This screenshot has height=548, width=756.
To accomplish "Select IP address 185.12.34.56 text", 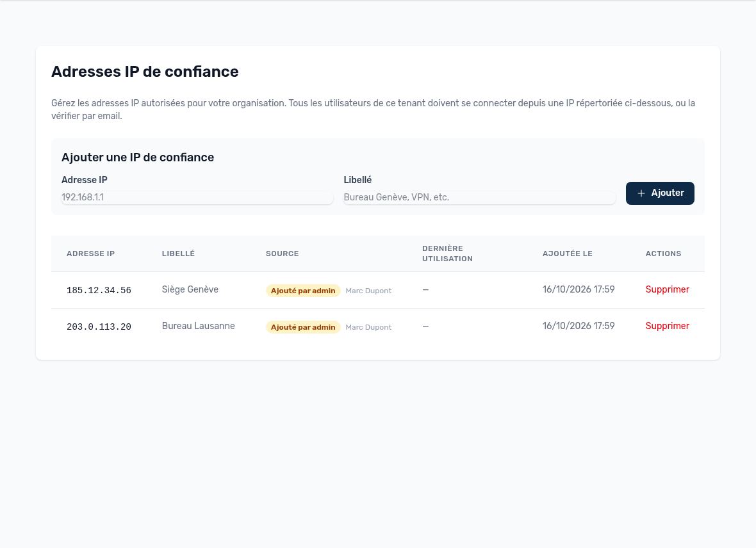I will point(99,290).
